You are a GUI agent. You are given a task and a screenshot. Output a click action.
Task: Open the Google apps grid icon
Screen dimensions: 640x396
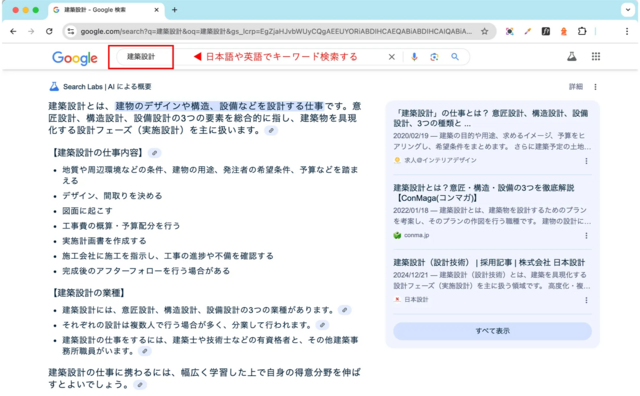click(x=596, y=57)
